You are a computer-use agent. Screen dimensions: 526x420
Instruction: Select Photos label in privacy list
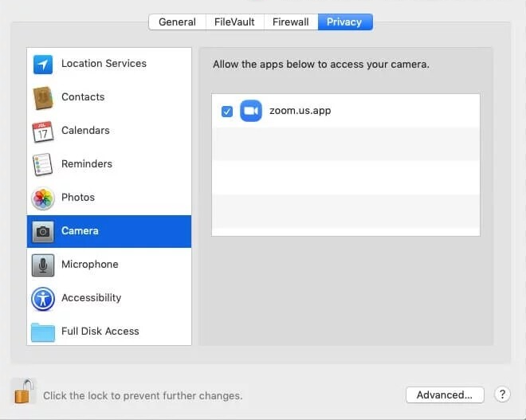click(78, 198)
